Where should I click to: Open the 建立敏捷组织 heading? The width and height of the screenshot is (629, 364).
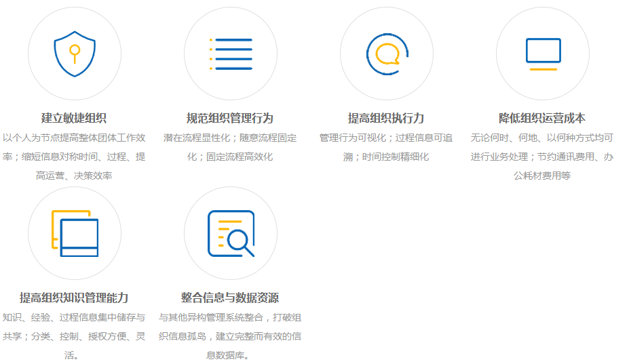pos(74,118)
